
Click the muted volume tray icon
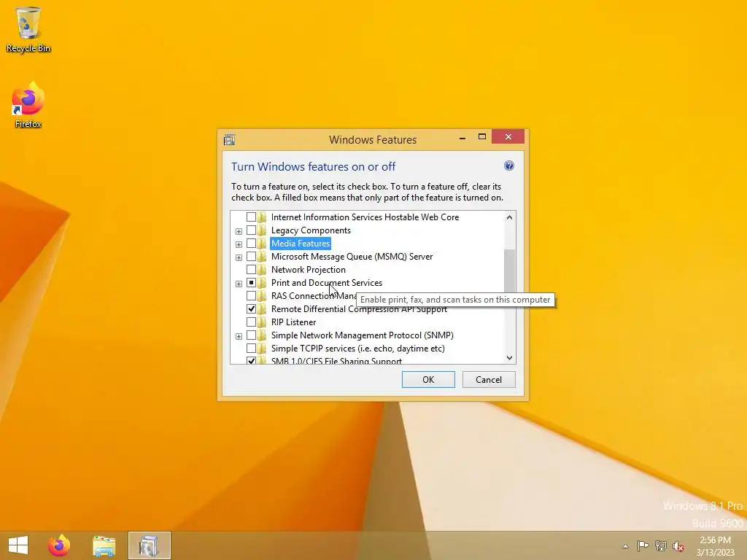click(x=678, y=546)
